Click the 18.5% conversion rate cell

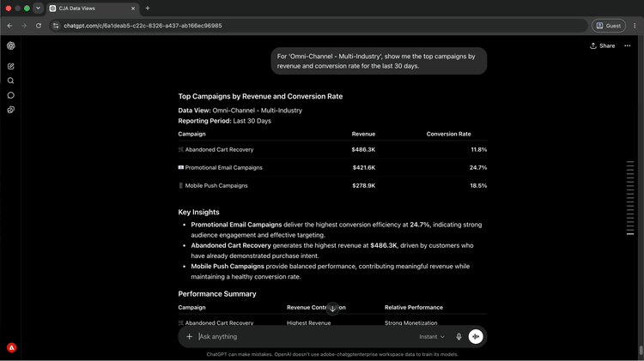[478, 185]
